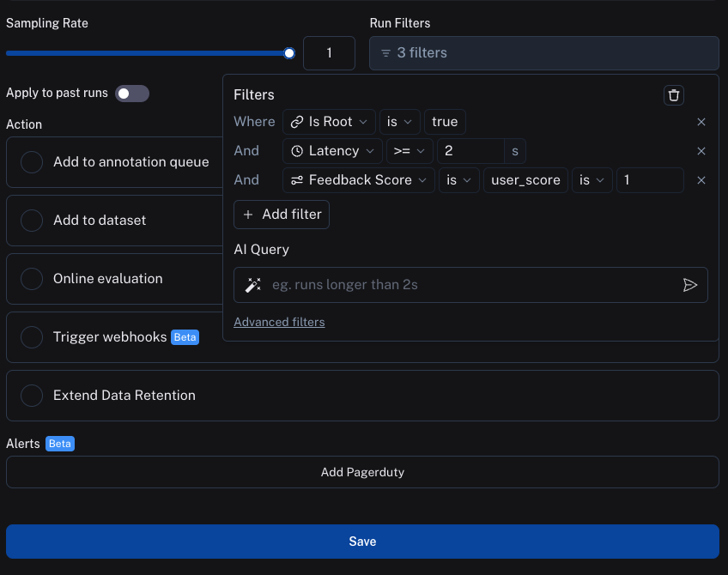Click the send arrow in AI Query
This screenshot has width=728, height=575.
point(689,285)
